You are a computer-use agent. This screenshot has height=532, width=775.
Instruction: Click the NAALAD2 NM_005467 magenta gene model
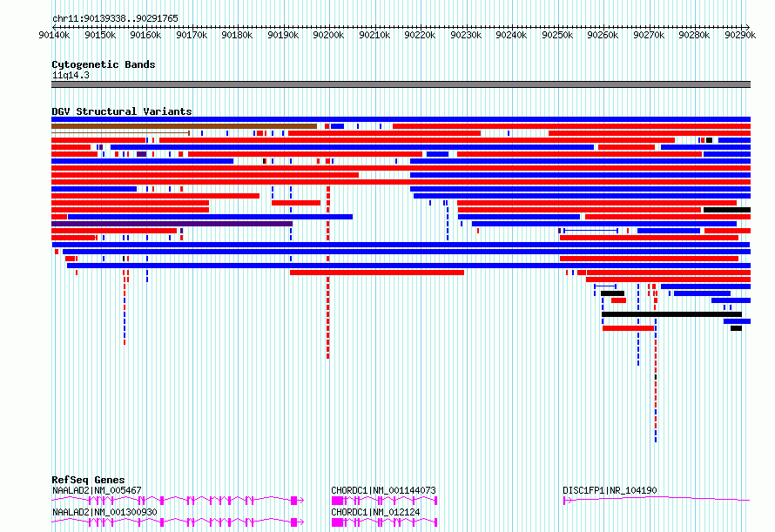tap(178, 501)
